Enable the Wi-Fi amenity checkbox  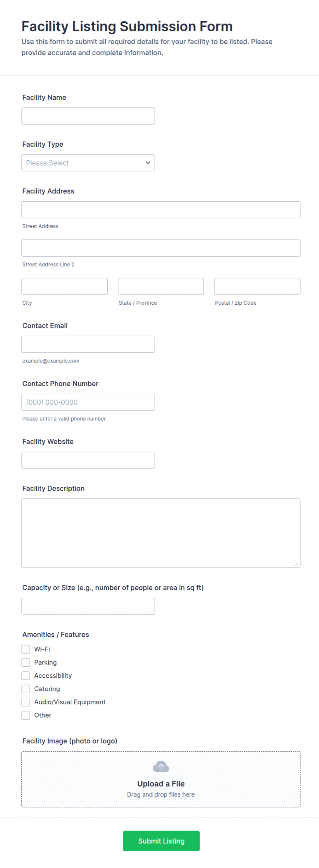tap(26, 649)
